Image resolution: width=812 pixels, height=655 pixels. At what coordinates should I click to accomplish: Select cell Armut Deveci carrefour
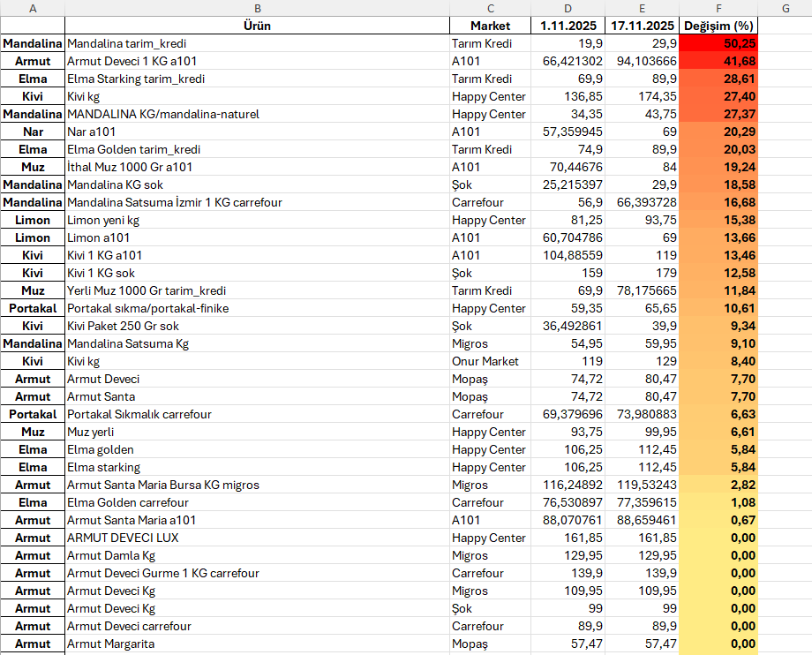(x=258, y=626)
